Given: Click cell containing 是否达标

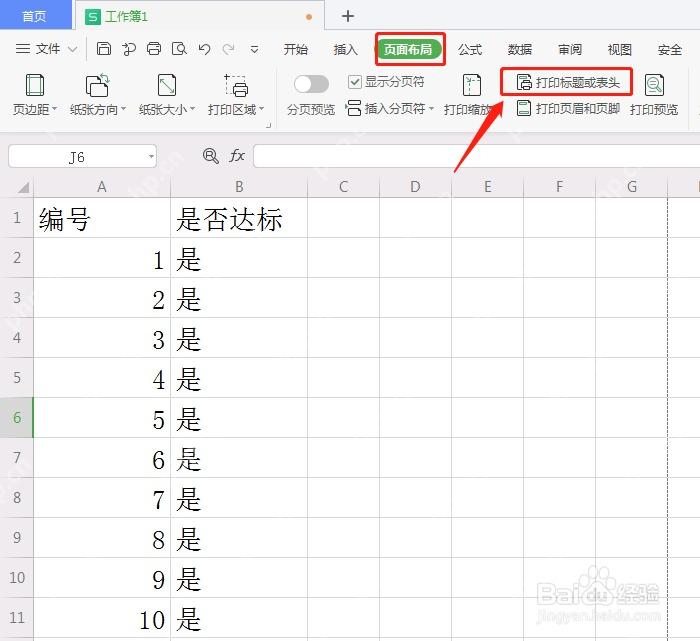Looking at the screenshot, I should tap(239, 218).
